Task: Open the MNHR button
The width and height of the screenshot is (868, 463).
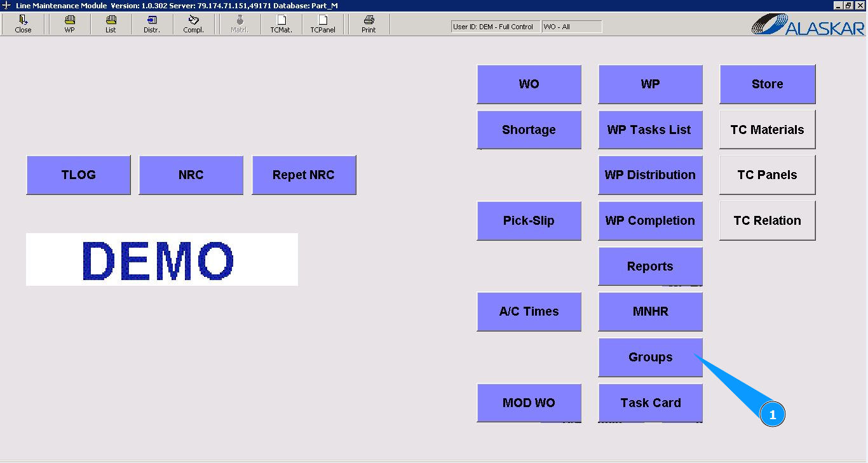Action: [x=650, y=311]
